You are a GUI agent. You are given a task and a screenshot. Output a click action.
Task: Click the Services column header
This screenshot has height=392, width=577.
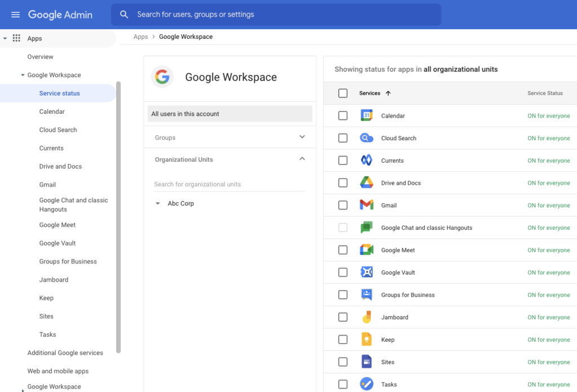[370, 93]
